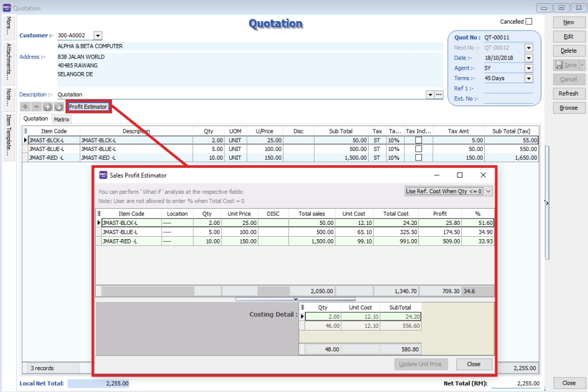
Task: Switch to the Matrix tab
Action: click(x=62, y=119)
